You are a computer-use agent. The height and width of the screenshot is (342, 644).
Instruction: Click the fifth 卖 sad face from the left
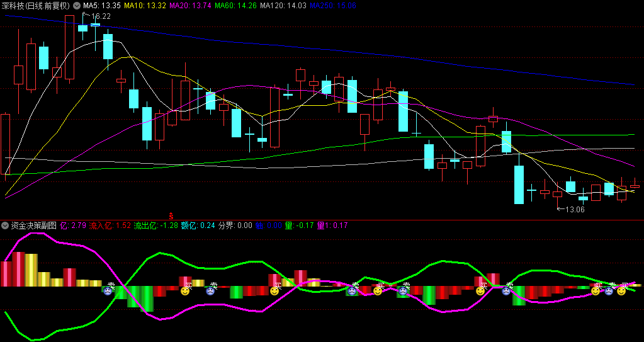(x=506, y=291)
